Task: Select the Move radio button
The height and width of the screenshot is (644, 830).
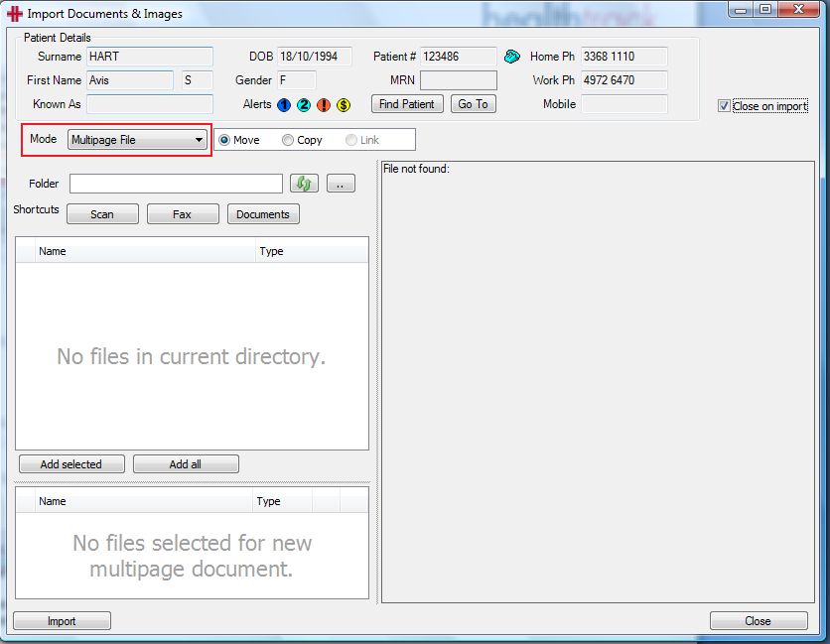Action: [x=224, y=140]
